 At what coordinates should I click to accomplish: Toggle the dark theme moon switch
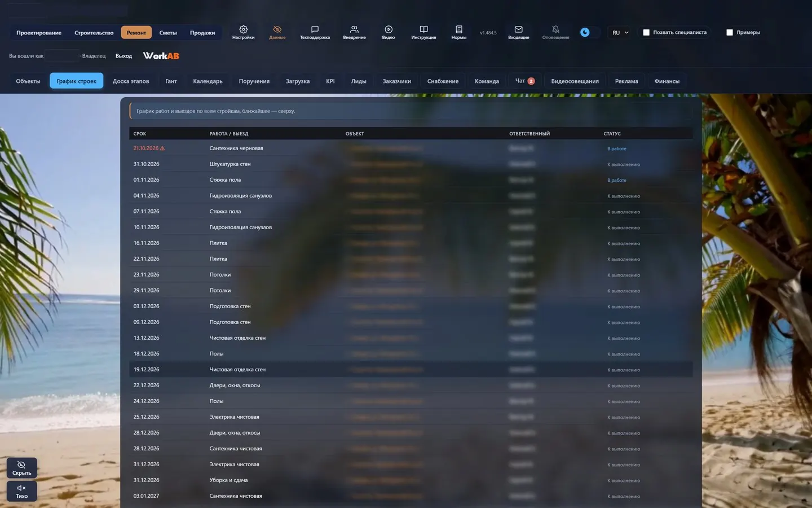[x=589, y=32]
